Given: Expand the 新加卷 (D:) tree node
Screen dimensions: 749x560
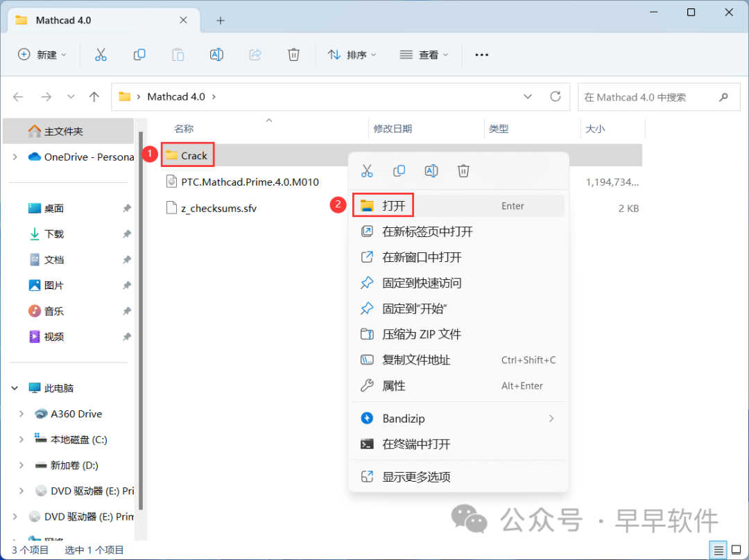Looking at the screenshot, I should tap(21, 466).
